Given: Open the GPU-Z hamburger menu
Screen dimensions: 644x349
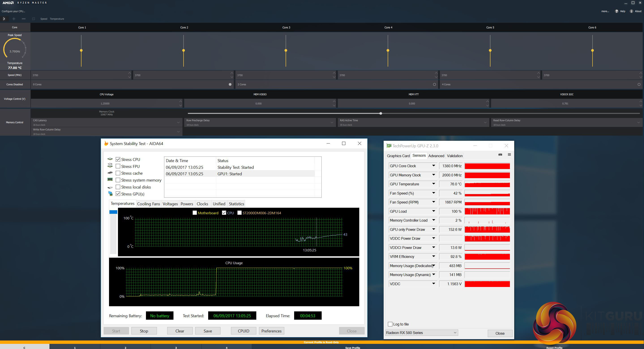Looking at the screenshot, I should pyautogui.click(x=509, y=154).
